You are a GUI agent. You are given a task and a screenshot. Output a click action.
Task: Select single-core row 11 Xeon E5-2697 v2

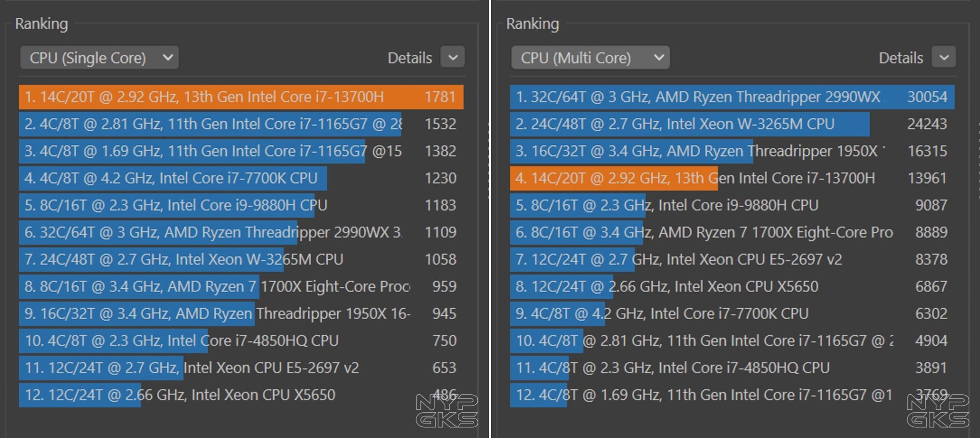click(x=241, y=368)
